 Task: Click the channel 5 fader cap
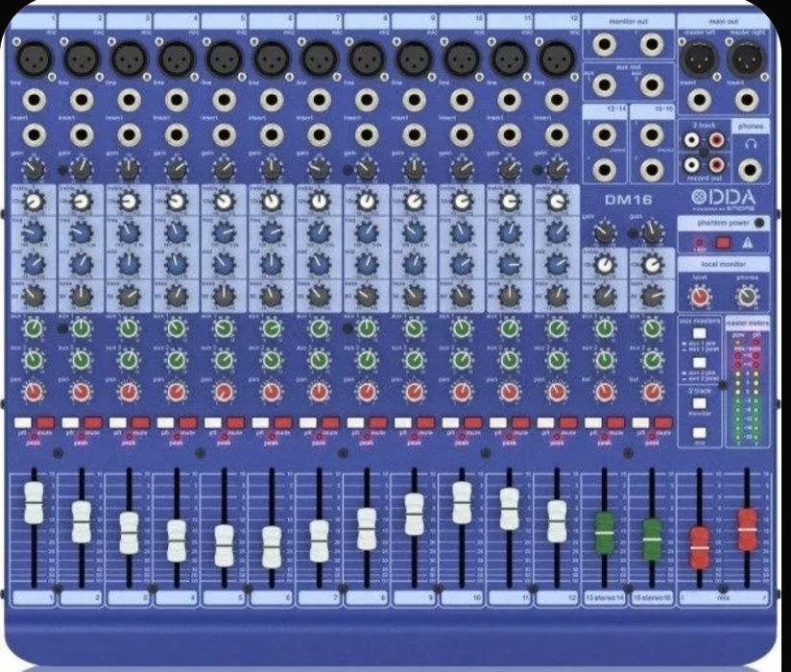(x=224, y=546)
